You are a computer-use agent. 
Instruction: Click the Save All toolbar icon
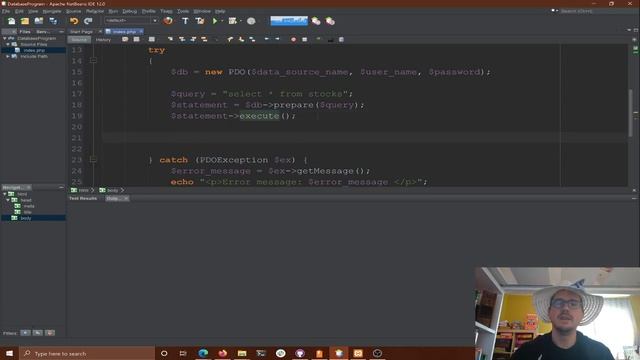53,21
